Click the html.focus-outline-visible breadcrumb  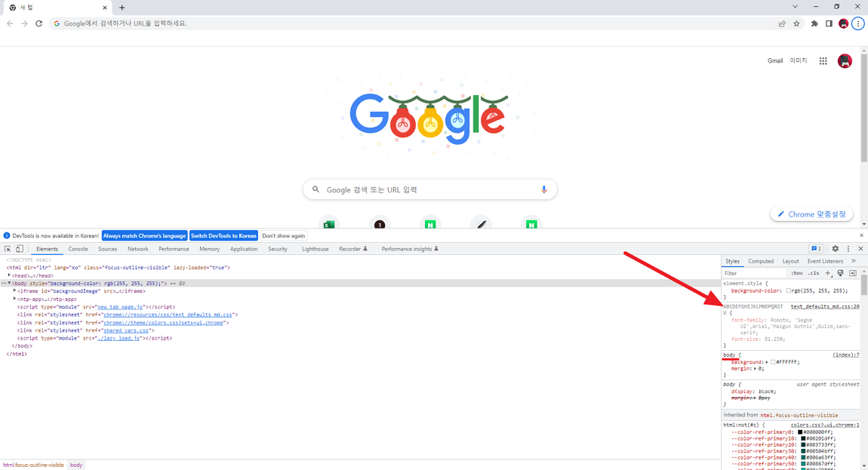(x=33, y=465)
